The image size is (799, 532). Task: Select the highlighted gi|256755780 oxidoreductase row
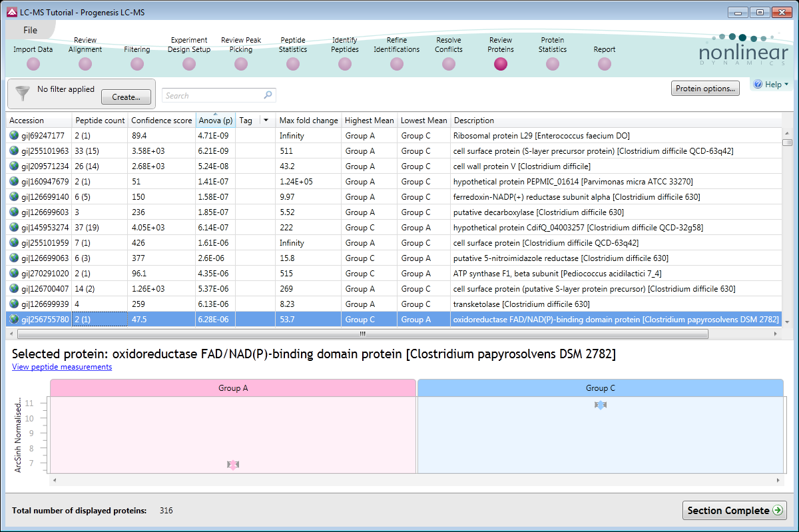tap(394, 320)
